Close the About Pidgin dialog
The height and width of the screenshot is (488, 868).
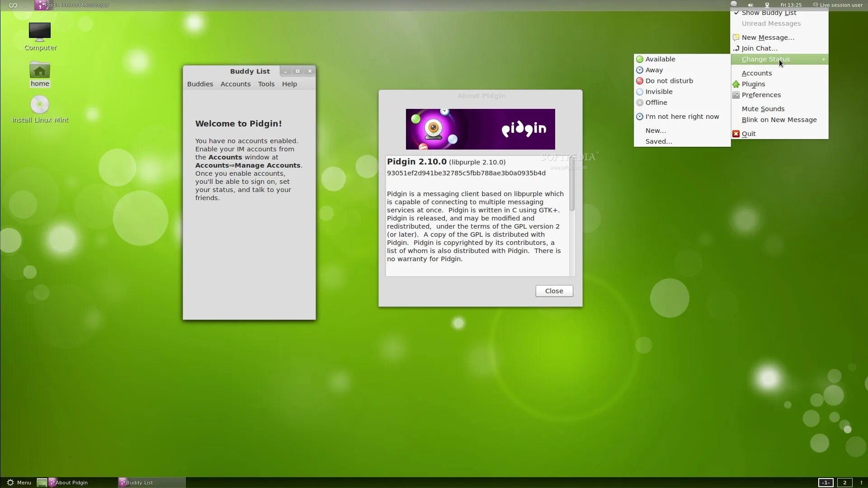(554, 291)
